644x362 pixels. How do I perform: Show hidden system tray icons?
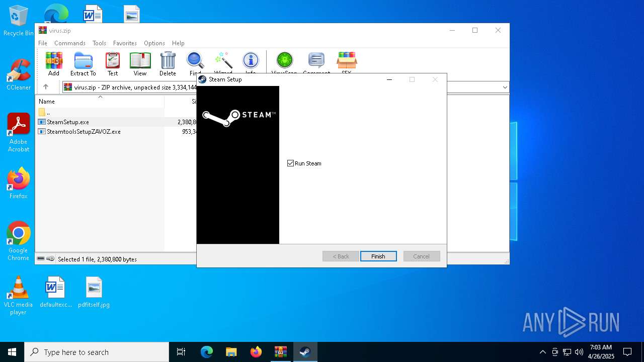pyautogui.click(x=542, y=352)
